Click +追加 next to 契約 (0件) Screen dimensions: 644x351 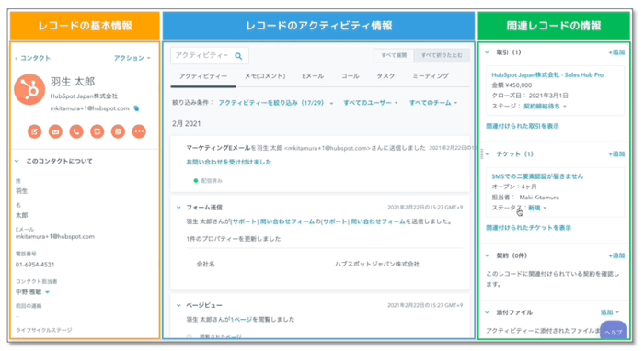click(616, 255)
